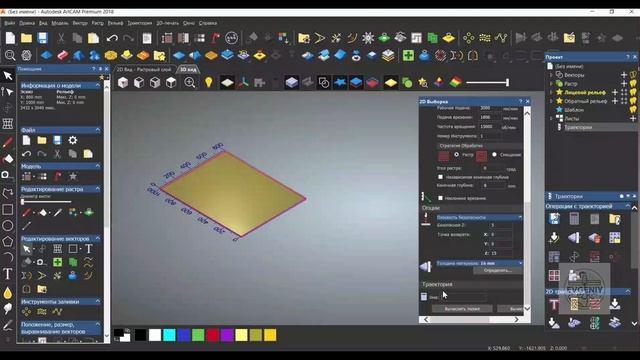Image resolution: width=640 pixels, height=360 pixels.
Task: Click the New model icon in top toolbar
Action: (x=10, y=38)
